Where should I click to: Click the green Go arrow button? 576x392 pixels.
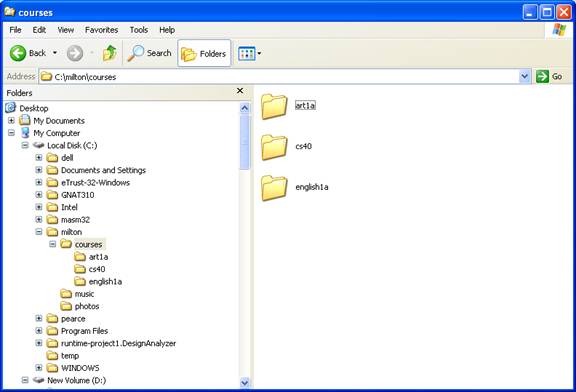click(542, 76)
